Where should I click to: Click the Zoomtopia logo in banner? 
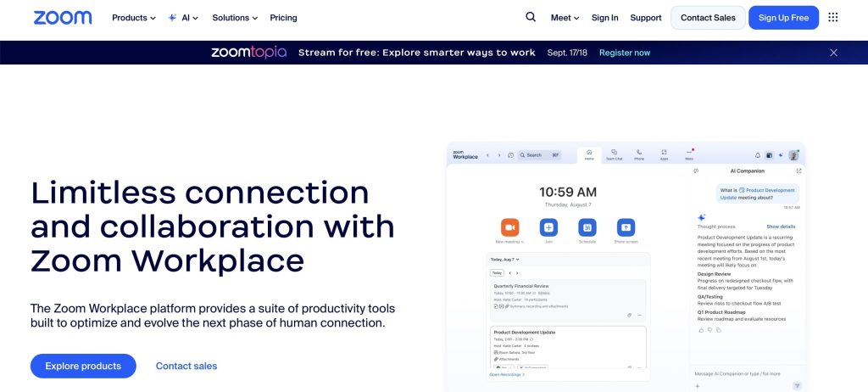pyautogui.click(x=248, y=53)
